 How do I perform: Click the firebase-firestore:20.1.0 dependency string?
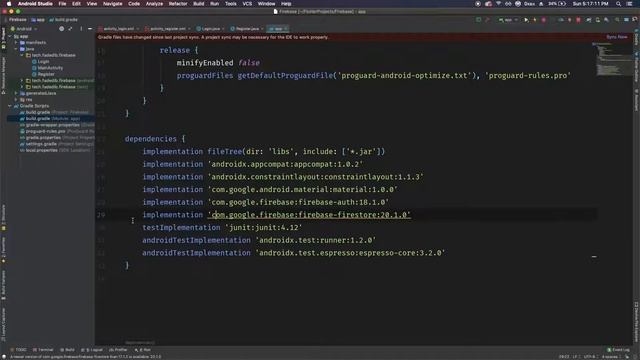309,215
